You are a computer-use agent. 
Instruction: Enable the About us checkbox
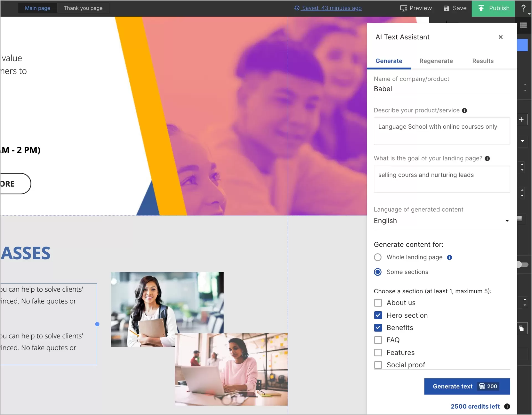click(378, 302)
